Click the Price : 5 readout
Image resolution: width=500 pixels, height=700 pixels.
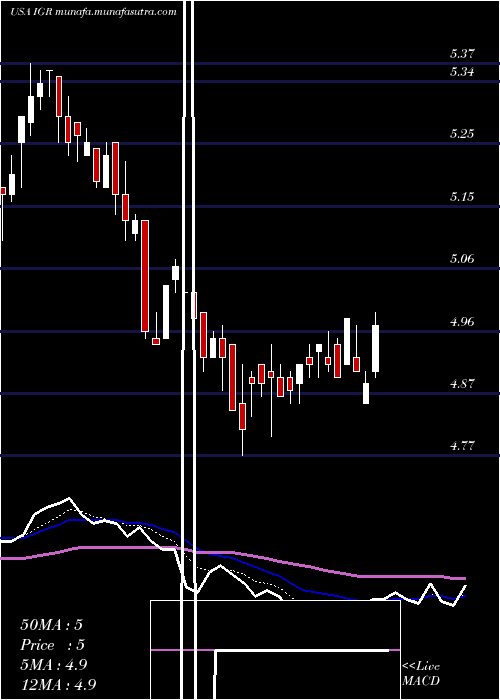point(53,645)
